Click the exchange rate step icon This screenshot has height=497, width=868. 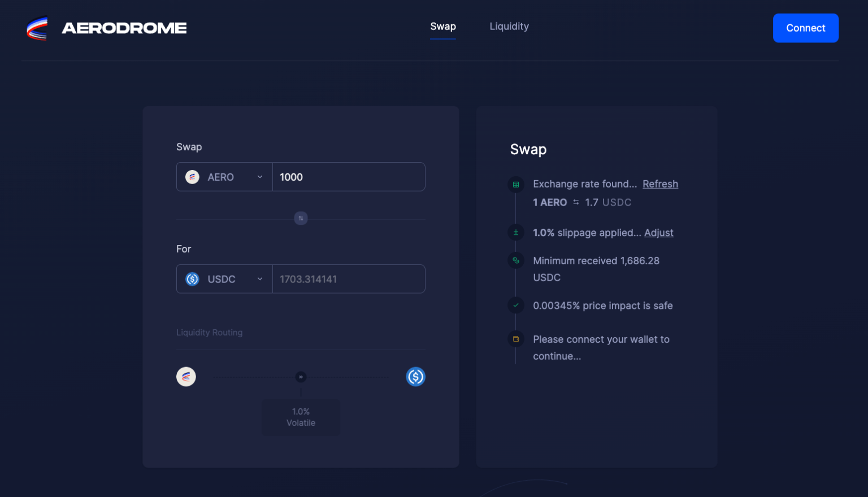(515, 185)
